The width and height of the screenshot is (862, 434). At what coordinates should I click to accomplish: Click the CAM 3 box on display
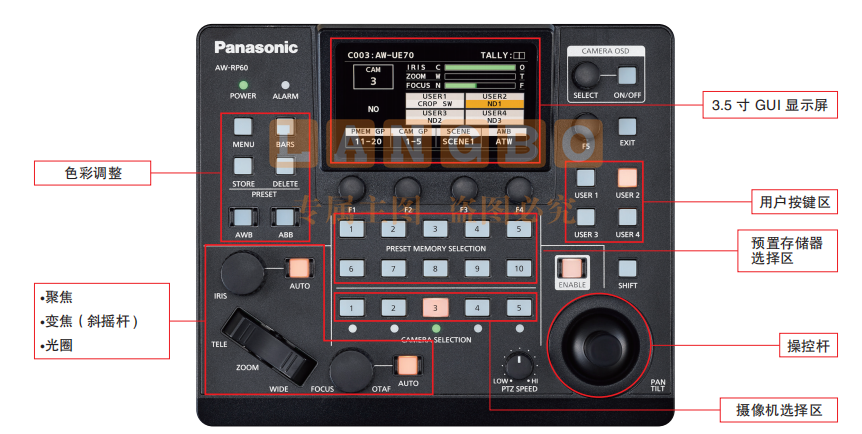pyautogui.click(x=373, y=77)
